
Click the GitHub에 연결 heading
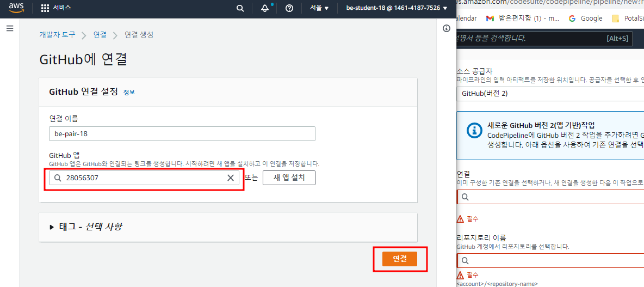coord(83,59)
